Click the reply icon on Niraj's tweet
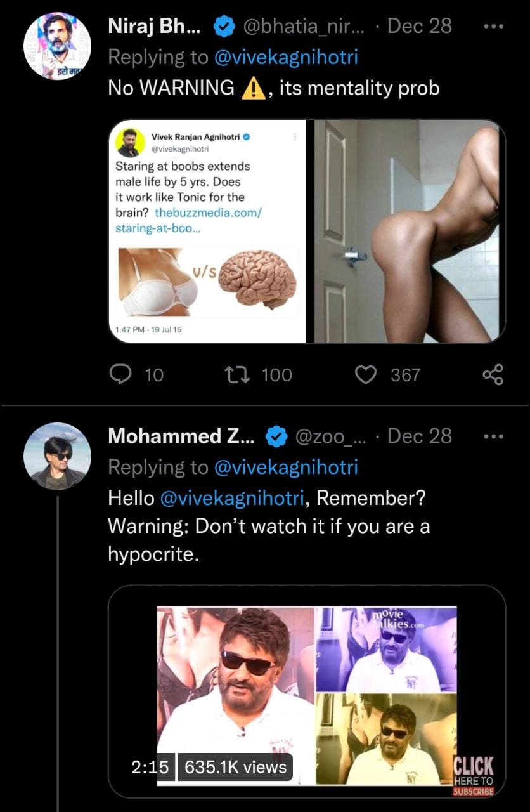This screenshot has width=530, height=812. click(x=120, y=375)
